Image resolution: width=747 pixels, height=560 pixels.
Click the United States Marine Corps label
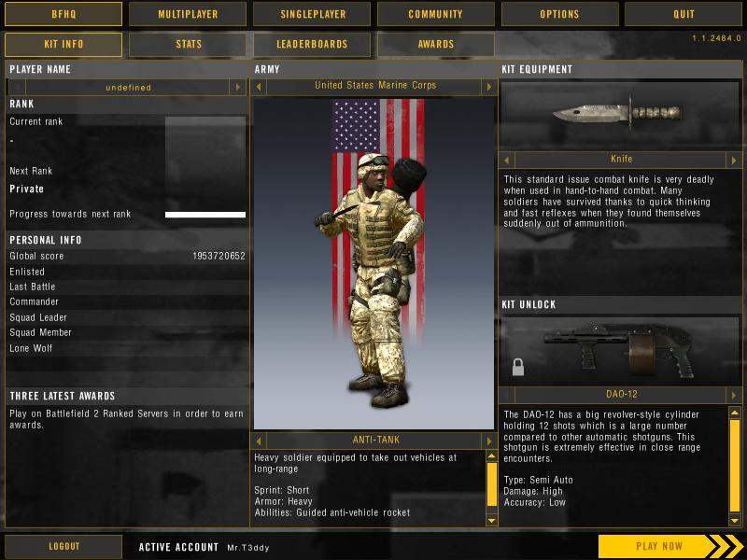(x=375, y=85)
